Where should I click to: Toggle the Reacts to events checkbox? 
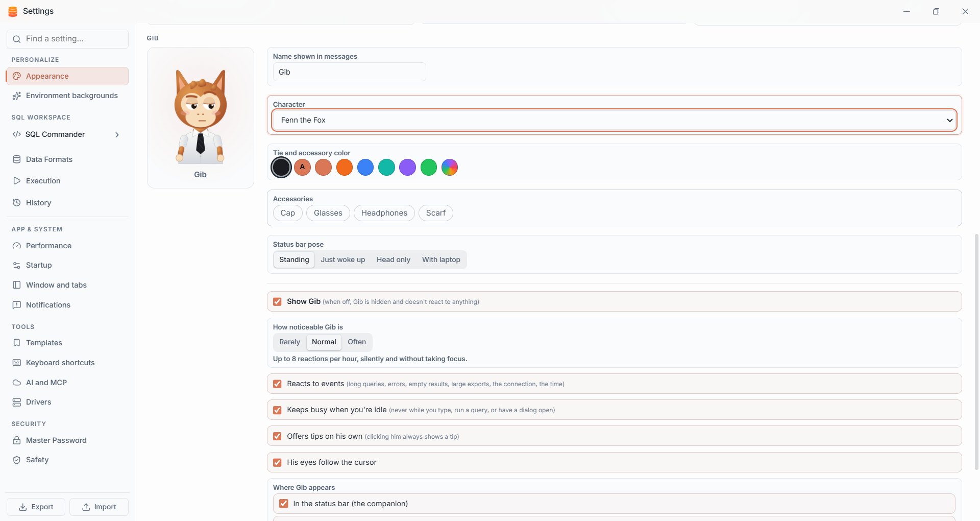click(277, 384)
